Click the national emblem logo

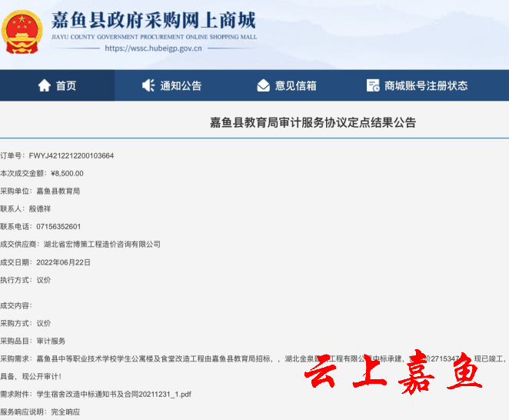click(x=22, y=30)
